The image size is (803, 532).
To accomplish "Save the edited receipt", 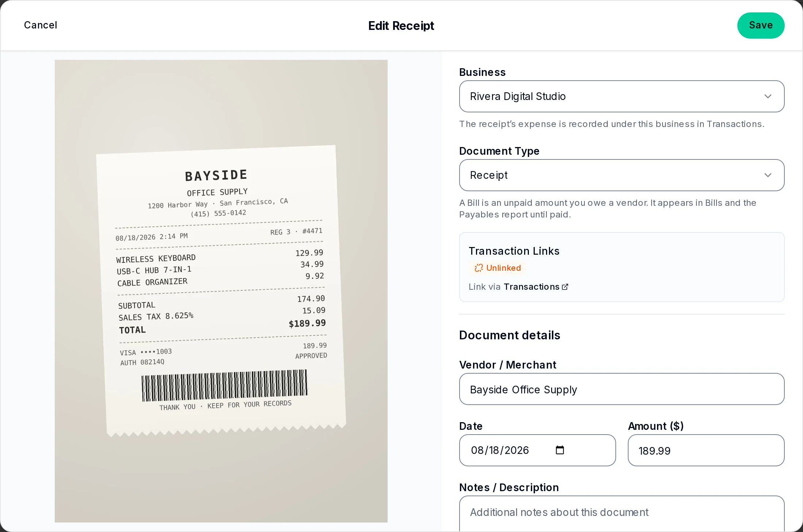I will pyautogui.click(x=761, y=26).
